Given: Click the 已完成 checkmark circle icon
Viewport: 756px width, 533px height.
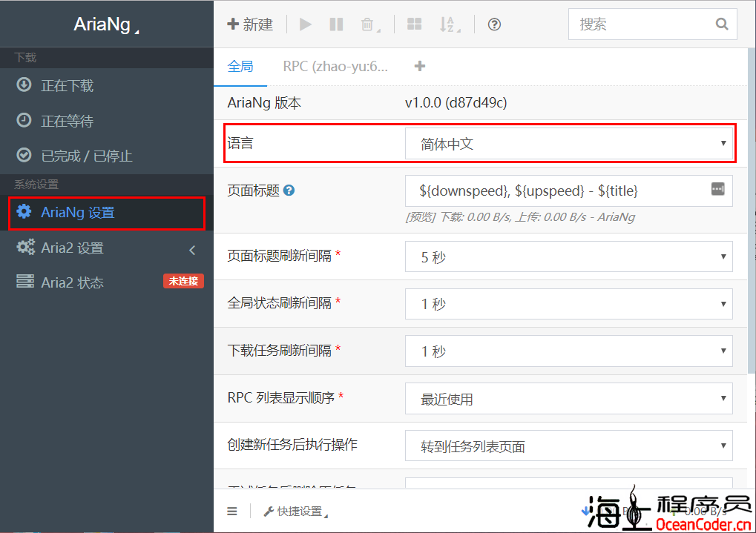Looking at the screenshot, I should (x=24, y=155).
